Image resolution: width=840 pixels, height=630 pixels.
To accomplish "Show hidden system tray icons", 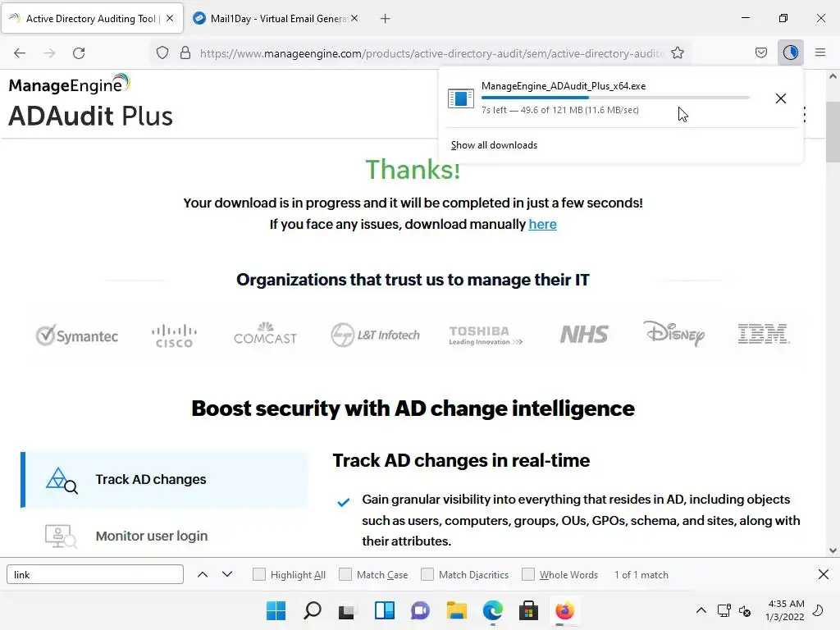I will pyautogui.click(x=701, y=610).
